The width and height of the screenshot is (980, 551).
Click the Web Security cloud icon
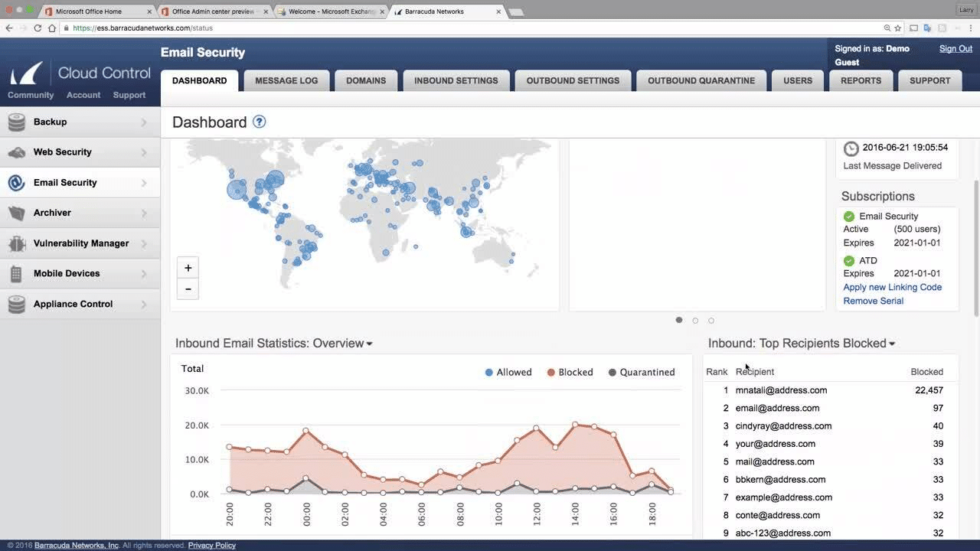[17, 152]
